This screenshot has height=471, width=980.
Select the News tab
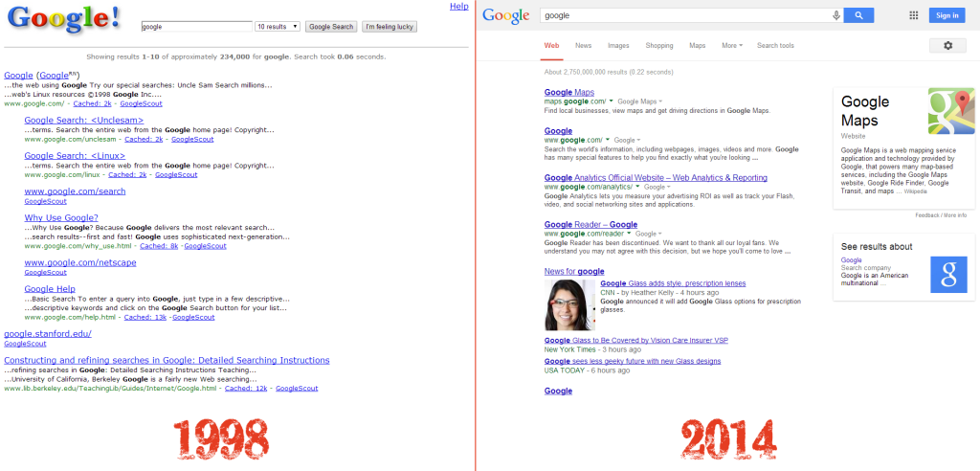point(583,46)
